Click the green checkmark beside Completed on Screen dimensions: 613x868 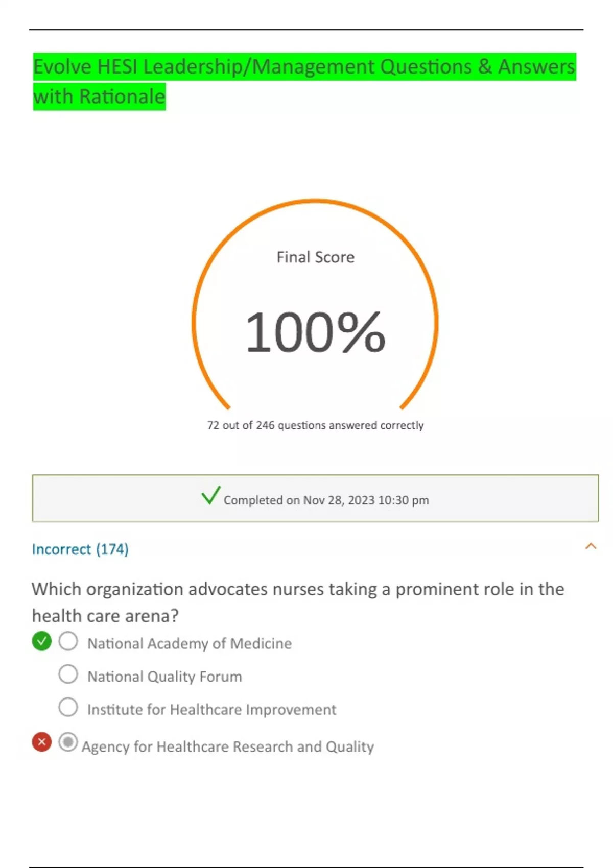pyautogui.click(x=210, y=495)
